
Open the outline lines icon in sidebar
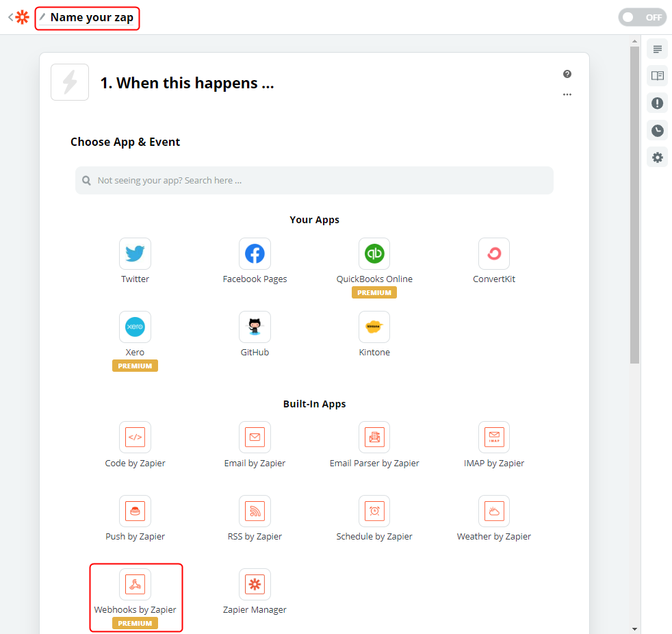pyautogui.click(x=657, y=49)
